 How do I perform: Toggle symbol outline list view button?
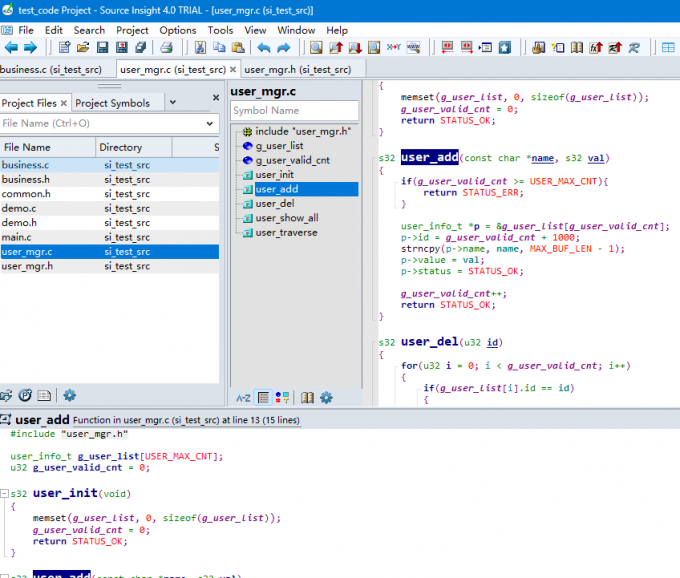click(263, 398)
